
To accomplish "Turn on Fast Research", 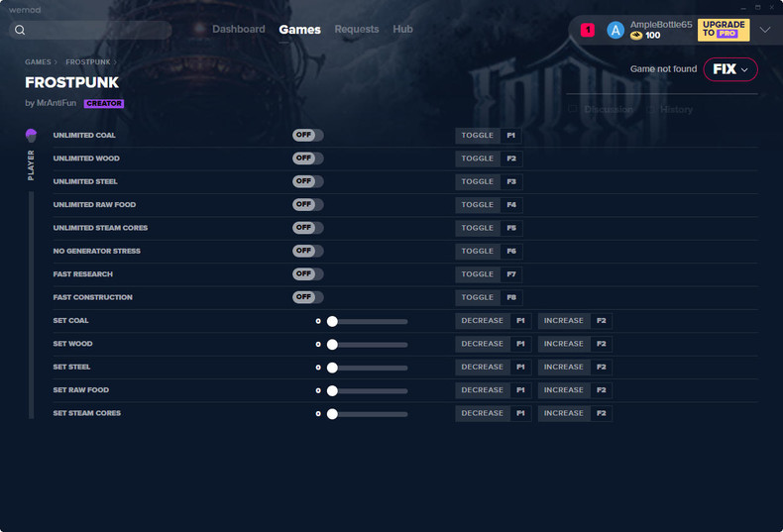I will (307, 274).
